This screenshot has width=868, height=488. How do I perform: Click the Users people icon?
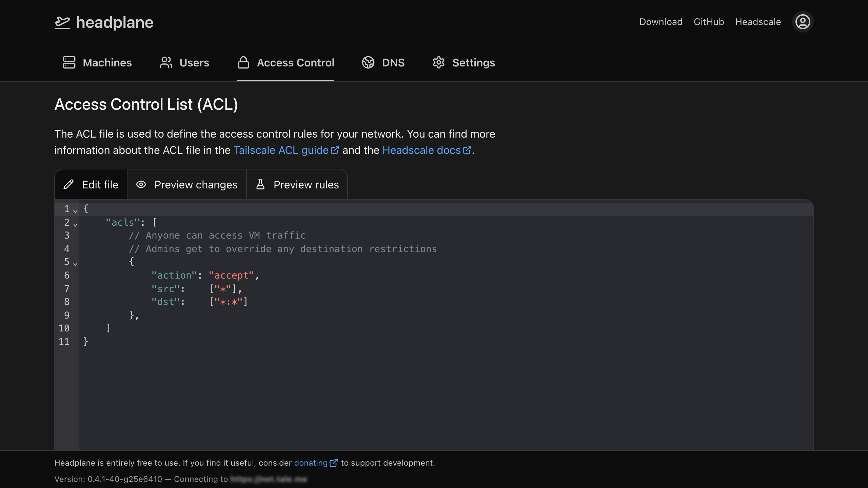[166, 62]
